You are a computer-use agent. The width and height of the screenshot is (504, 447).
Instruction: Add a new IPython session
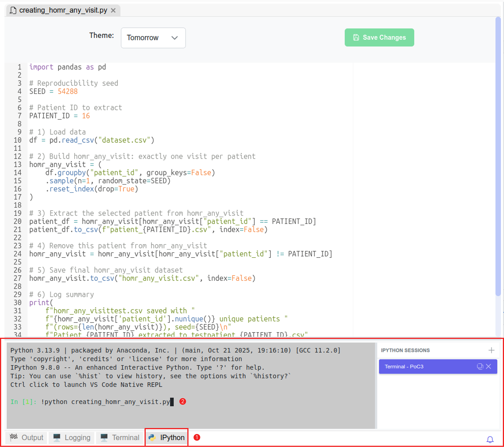click(491, 350)
